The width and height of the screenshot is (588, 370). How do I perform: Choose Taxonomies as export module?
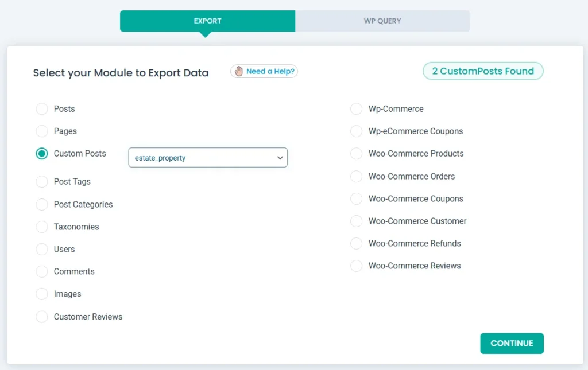[42, 227]
